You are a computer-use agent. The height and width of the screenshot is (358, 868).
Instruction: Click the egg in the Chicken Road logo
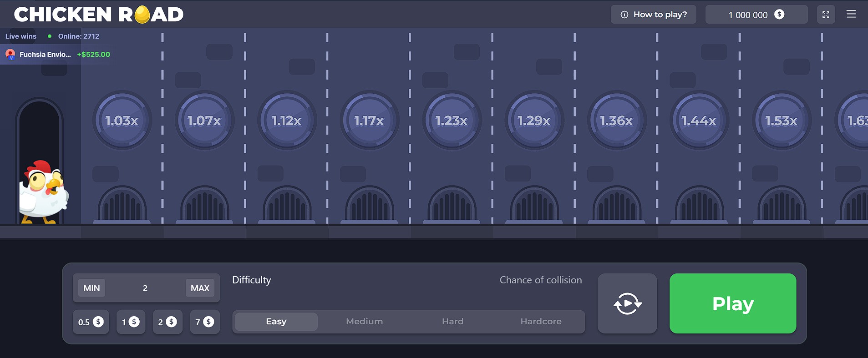[142, 15]
